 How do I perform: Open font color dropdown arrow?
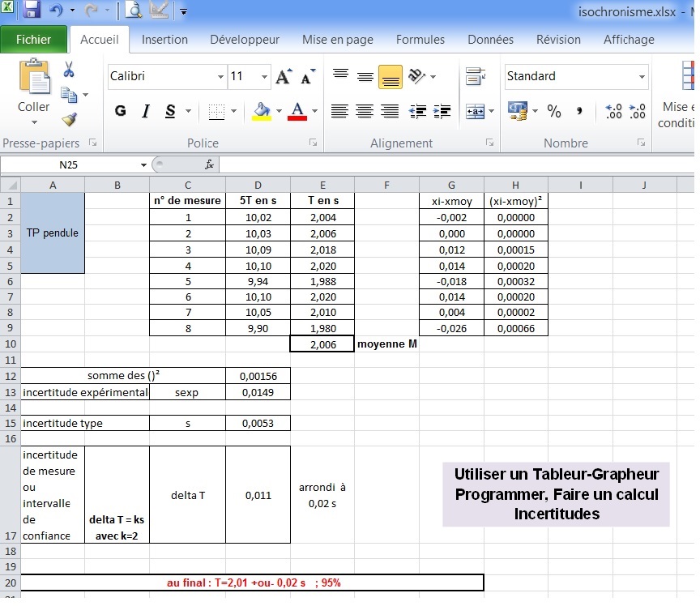point(314,111)
